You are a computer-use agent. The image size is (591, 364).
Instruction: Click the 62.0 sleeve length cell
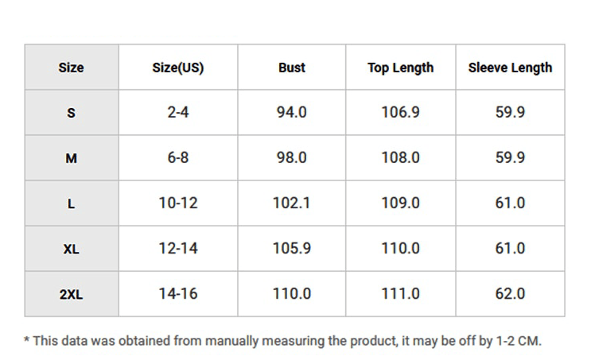(x=510, y=294)
